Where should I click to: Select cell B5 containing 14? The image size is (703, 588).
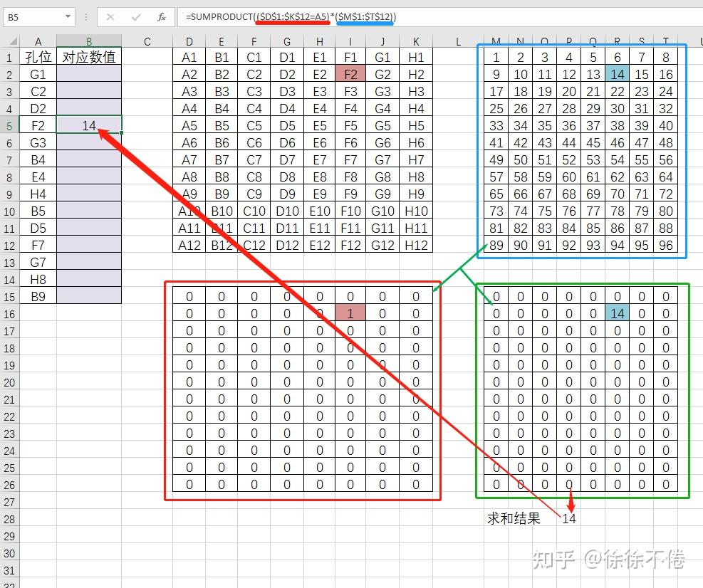[89, 125]
